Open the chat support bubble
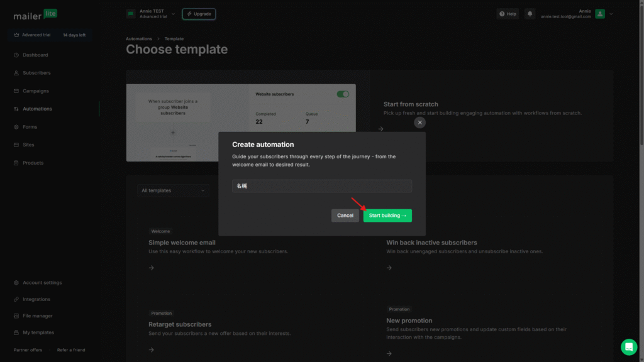Screen dimensions: 644x362 point(628,347)
